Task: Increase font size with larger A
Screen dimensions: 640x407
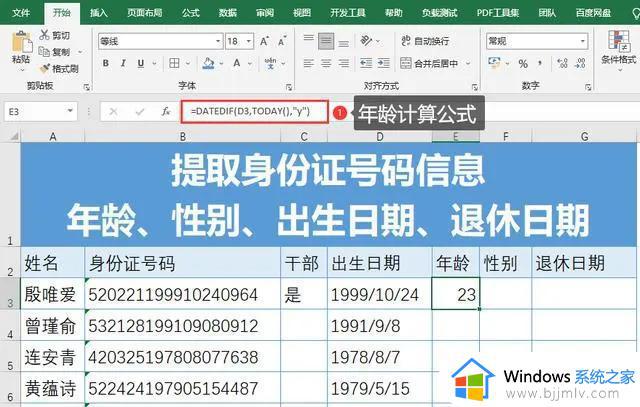Action: (264, 41)
